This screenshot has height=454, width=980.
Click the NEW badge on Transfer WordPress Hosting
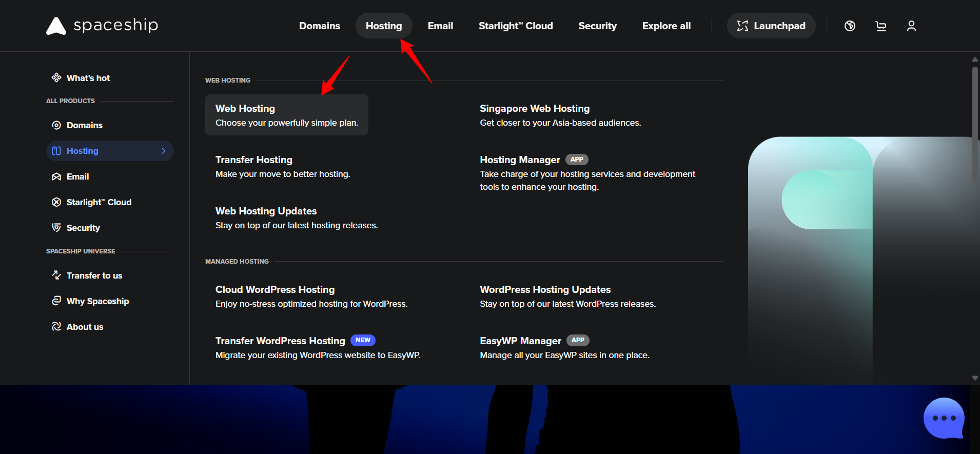pos(363,340)
